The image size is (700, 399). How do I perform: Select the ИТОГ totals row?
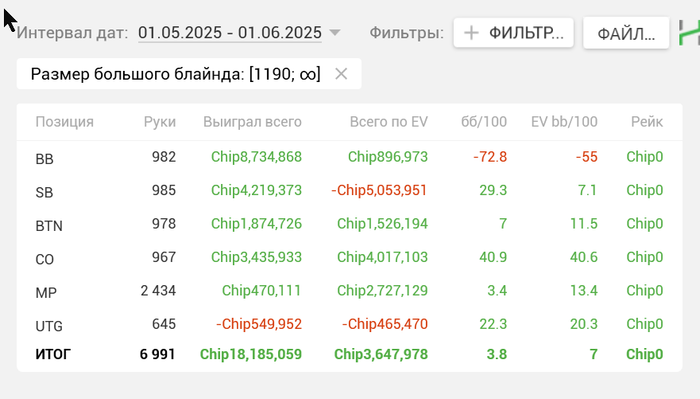(x=350, y=354)
